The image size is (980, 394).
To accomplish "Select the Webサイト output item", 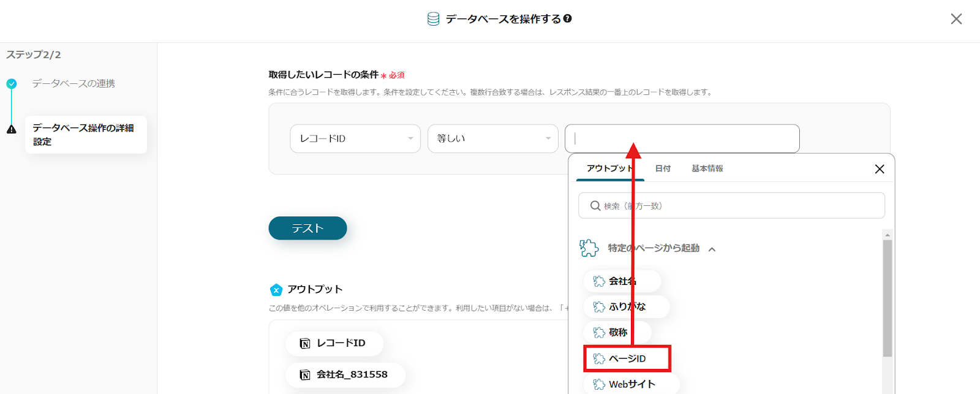I will 631,384.
